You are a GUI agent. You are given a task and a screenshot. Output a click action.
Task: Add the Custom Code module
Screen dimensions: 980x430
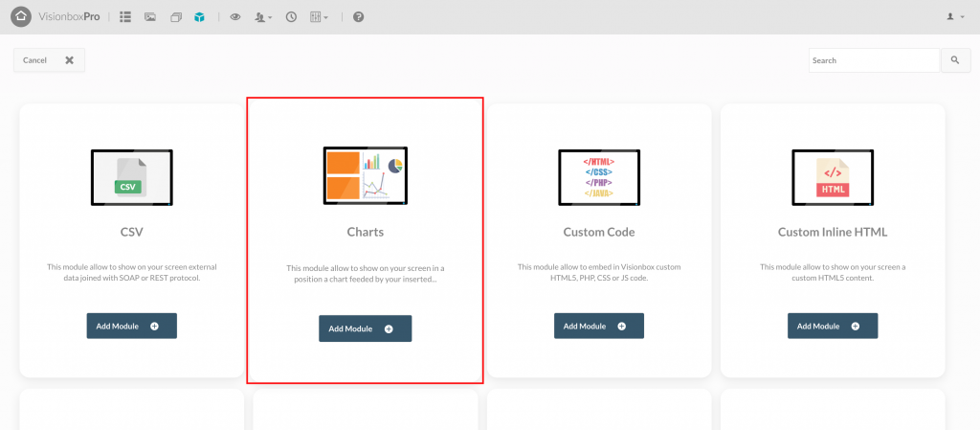tap(599, 327)
